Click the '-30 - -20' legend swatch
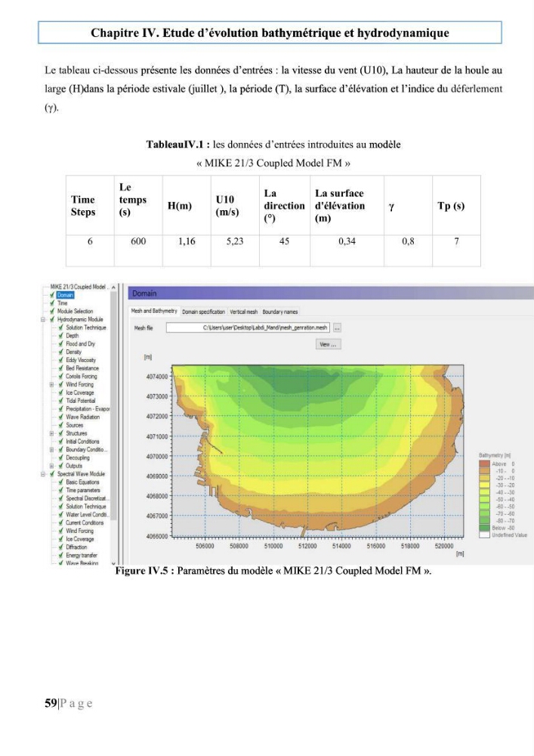The image size is (534, 756). point(484,485)
